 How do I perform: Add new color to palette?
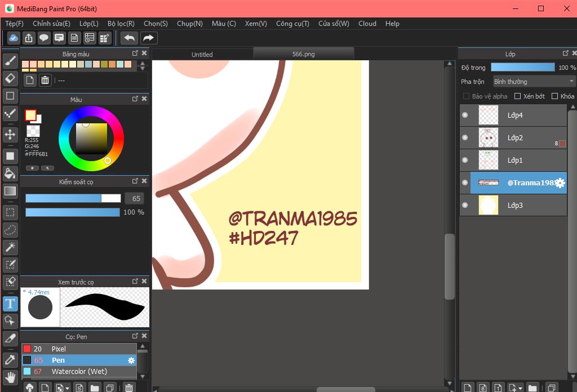pos(30,80)
